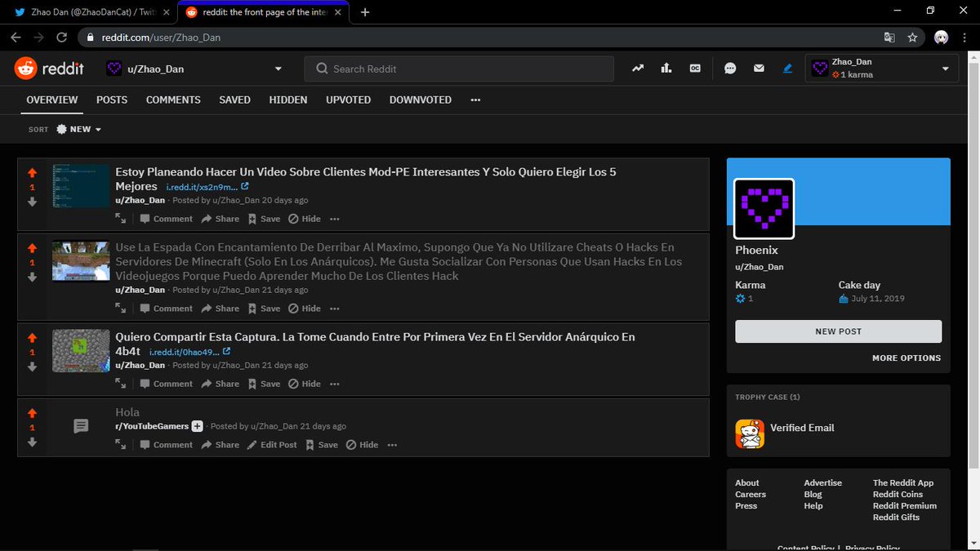Open the more tabs ellipsis
This screenshot has width=980, height=551.
click(x=475, y=100)
